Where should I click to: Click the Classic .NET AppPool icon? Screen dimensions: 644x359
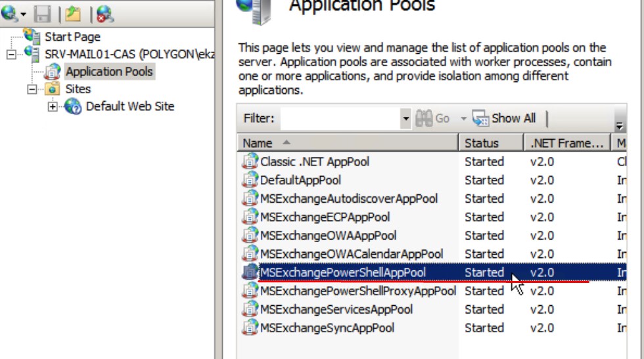(x=250, y=161)
